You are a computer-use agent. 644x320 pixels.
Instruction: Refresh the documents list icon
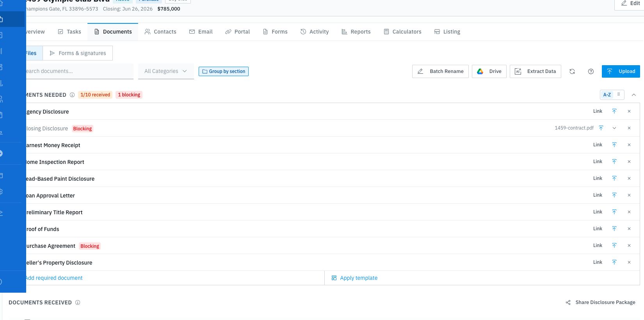(572, 71)
